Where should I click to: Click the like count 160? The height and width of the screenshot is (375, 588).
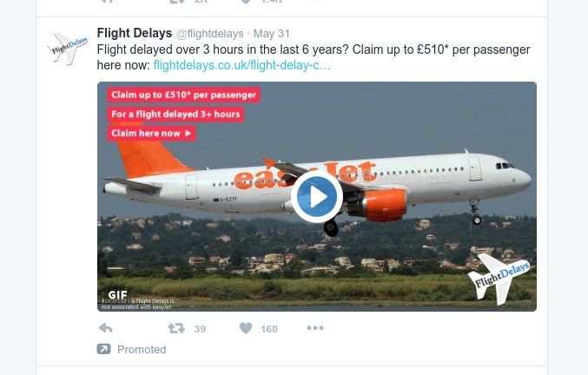pos(269,329)
